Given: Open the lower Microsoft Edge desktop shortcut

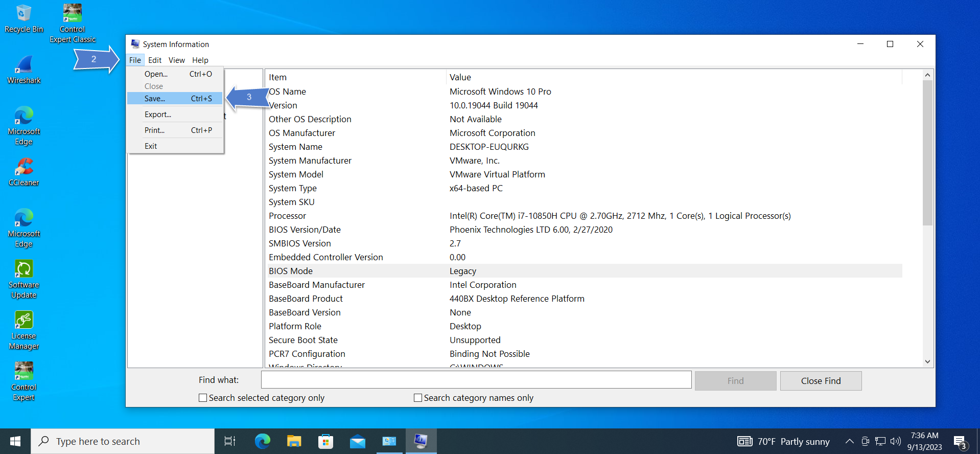Looking at the screenshot, I should tap(24, 228).
